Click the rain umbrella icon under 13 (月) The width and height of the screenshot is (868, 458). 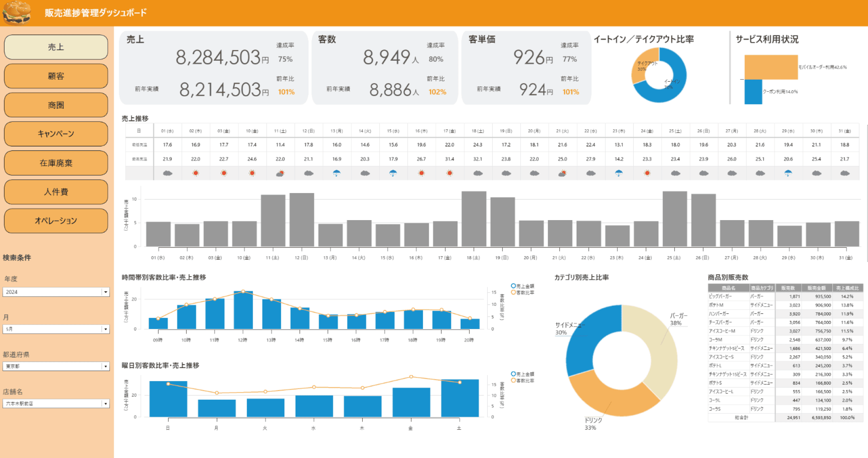tap(336, 173)
